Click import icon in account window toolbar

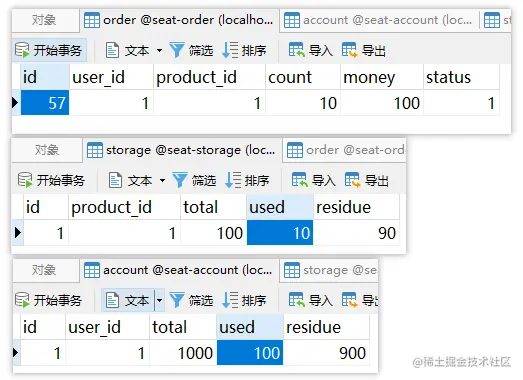click(x=297, y=300)
